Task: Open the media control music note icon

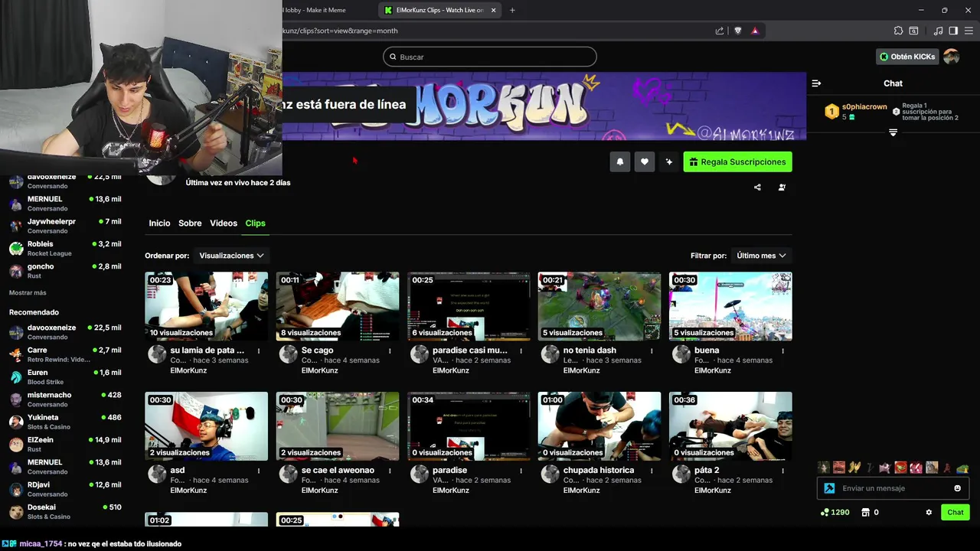Action: [938, 31]
